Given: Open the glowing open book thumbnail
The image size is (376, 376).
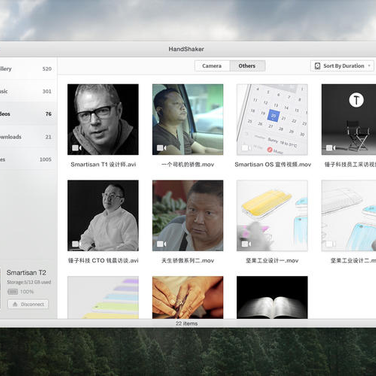Looking at the screenshot, I should (x=272, y=297).
